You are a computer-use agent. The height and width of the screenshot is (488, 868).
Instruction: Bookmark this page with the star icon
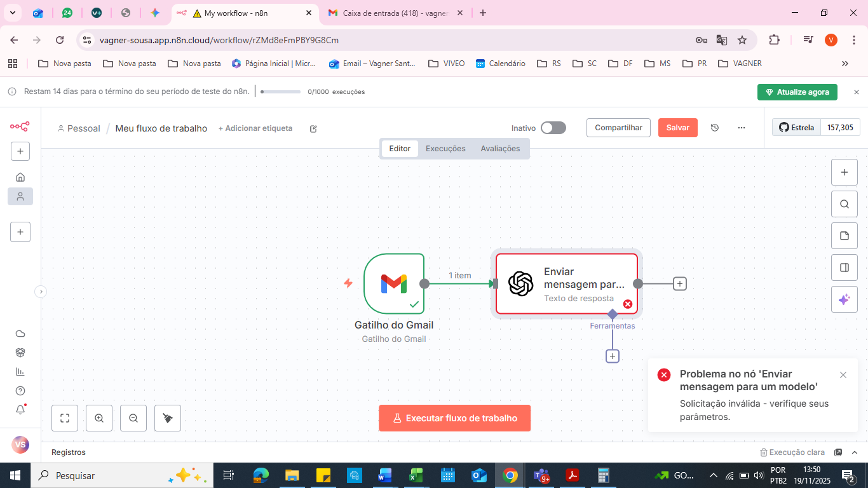(x=742, y=40)
